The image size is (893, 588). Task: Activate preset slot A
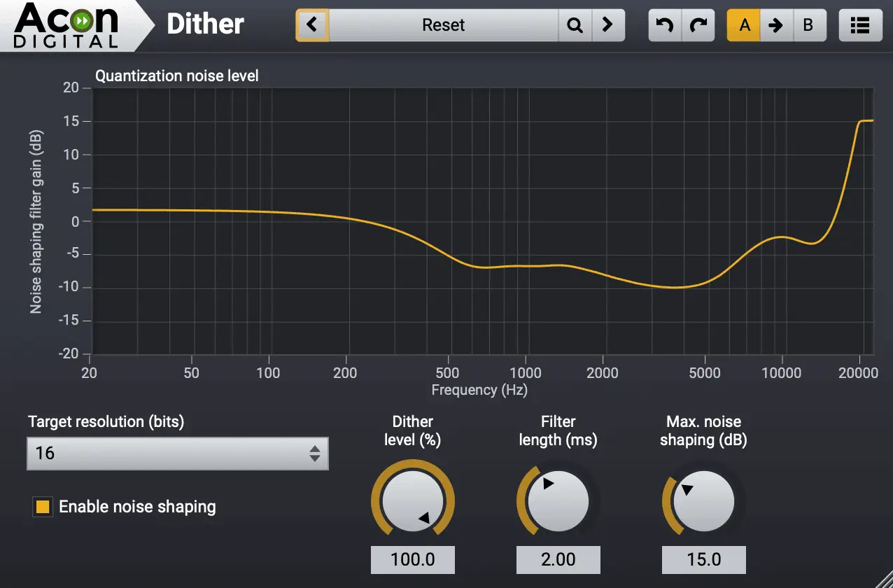coord(744,24)
